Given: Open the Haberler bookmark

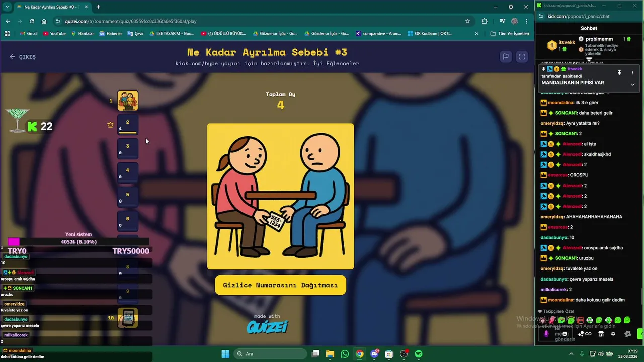Looking at the screenshot, I should click(111, 34).
